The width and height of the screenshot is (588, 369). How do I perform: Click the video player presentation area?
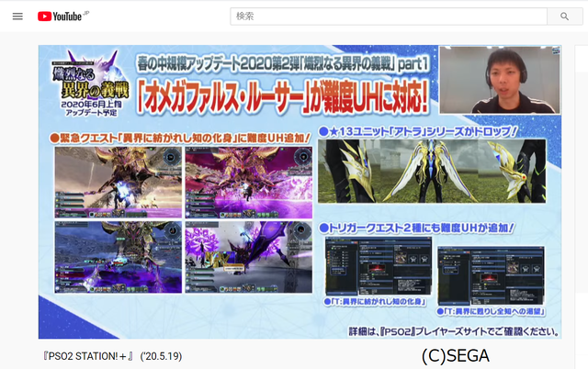click(x=300, y=192)
